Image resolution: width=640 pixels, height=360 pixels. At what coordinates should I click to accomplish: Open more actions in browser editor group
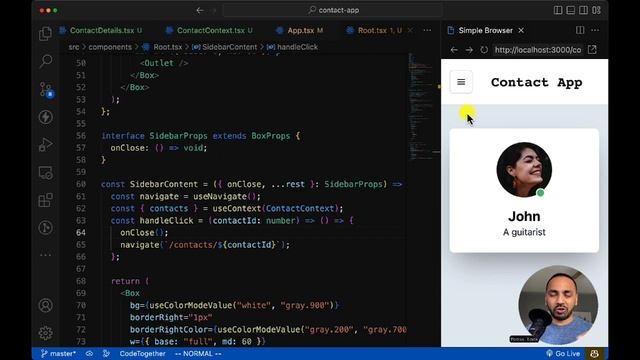[595, 31]
